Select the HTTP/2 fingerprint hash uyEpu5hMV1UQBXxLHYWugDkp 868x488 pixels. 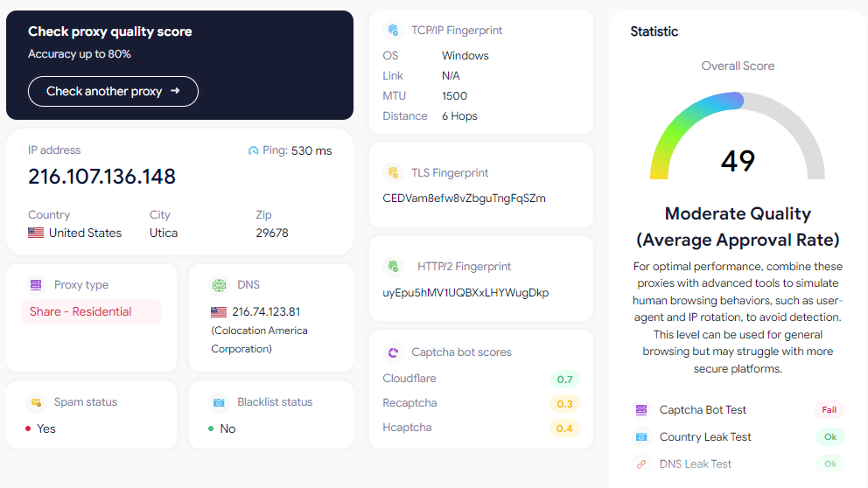point(465,293)
